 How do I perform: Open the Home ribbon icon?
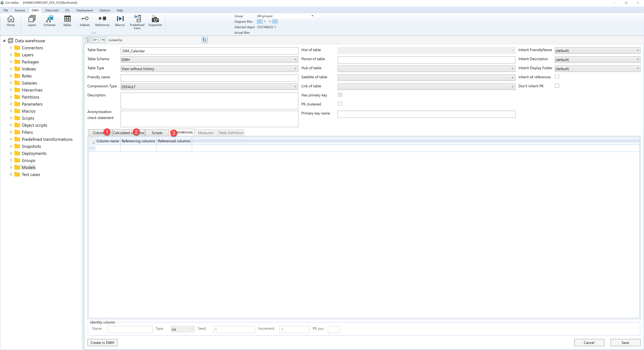pos(11,21)
